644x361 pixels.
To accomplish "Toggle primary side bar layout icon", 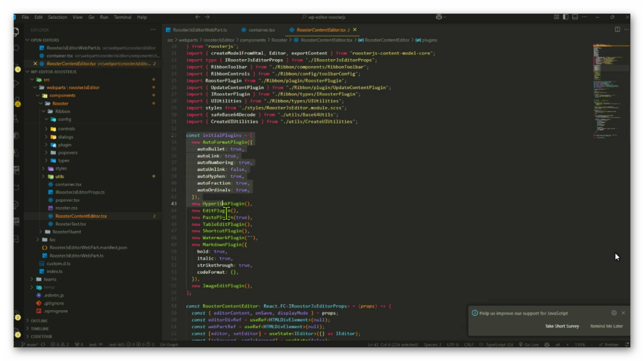I will pos(565,17).
